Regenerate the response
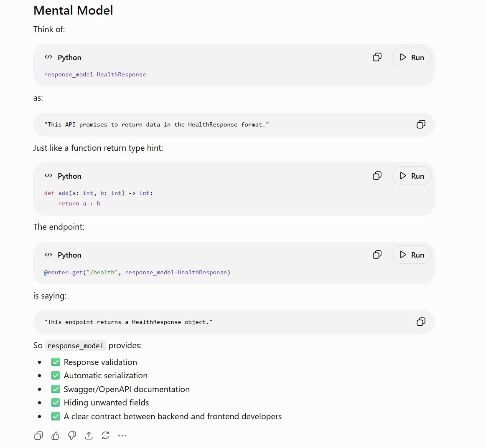Image resolution: width=486 pixels, height=448 pixels. (105, 435)
